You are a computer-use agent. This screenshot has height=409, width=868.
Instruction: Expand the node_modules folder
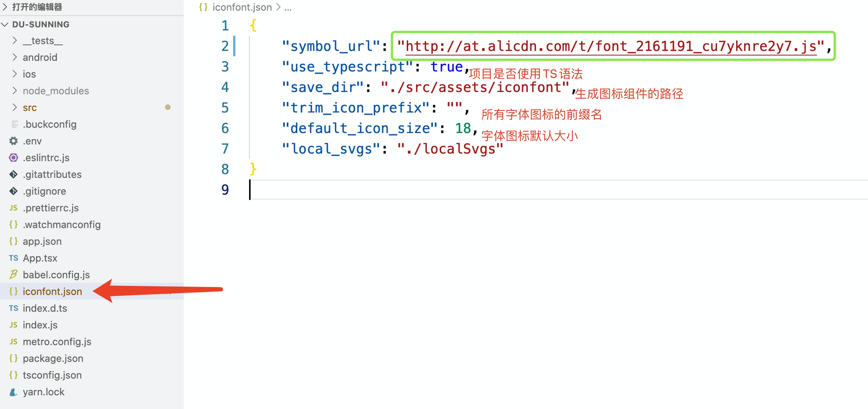coord(14,90)
